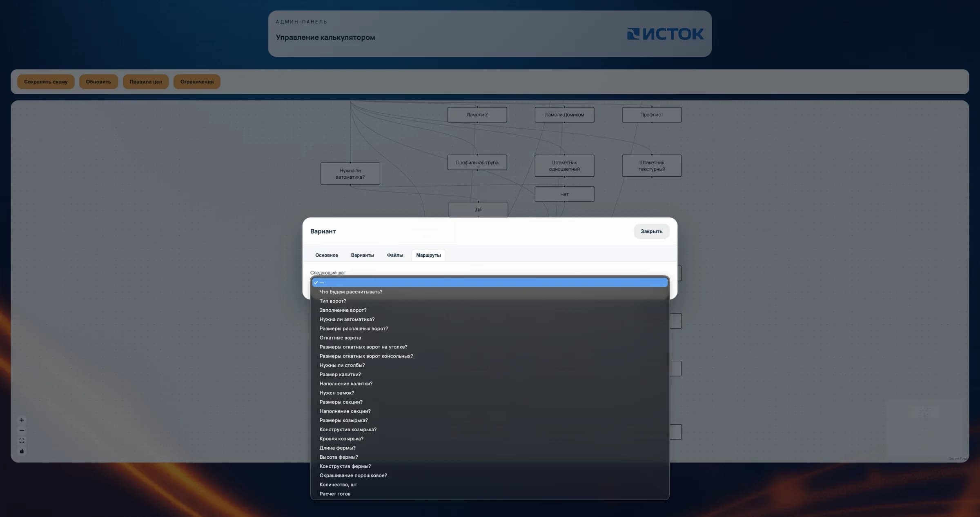Save the scheme with Сохранить схему

click(46, 82)
